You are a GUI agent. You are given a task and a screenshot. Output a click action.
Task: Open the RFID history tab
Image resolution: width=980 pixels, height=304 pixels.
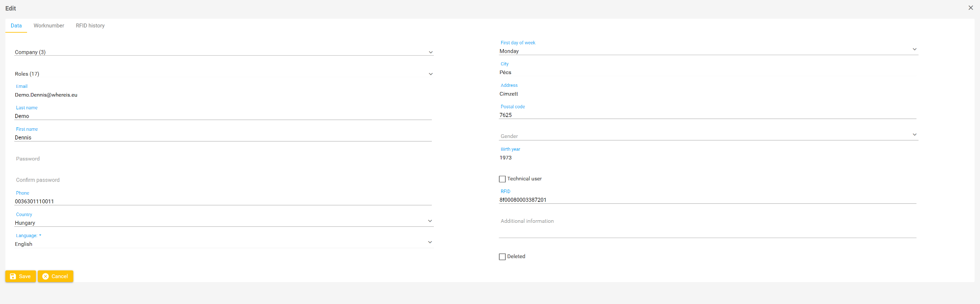tap(90, 26)
